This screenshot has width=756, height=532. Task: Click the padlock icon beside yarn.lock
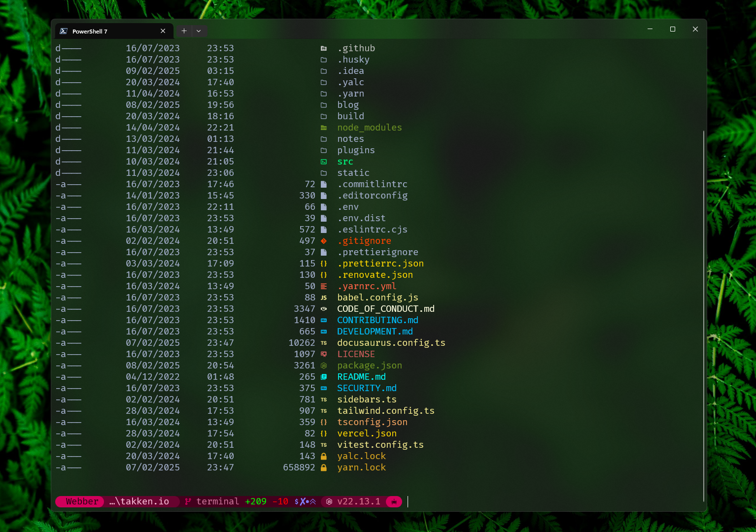(x=324, y=467)
